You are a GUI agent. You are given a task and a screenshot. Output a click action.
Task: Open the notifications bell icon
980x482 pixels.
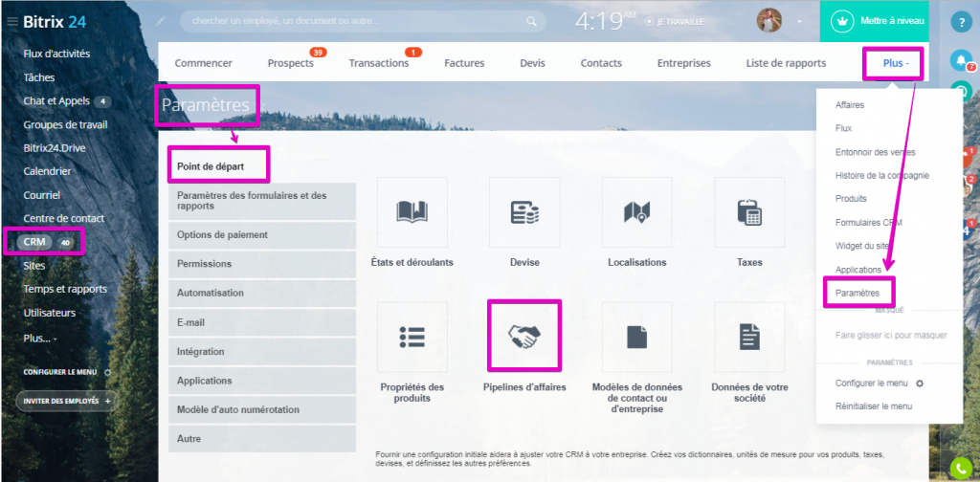[x=961, y=60]
